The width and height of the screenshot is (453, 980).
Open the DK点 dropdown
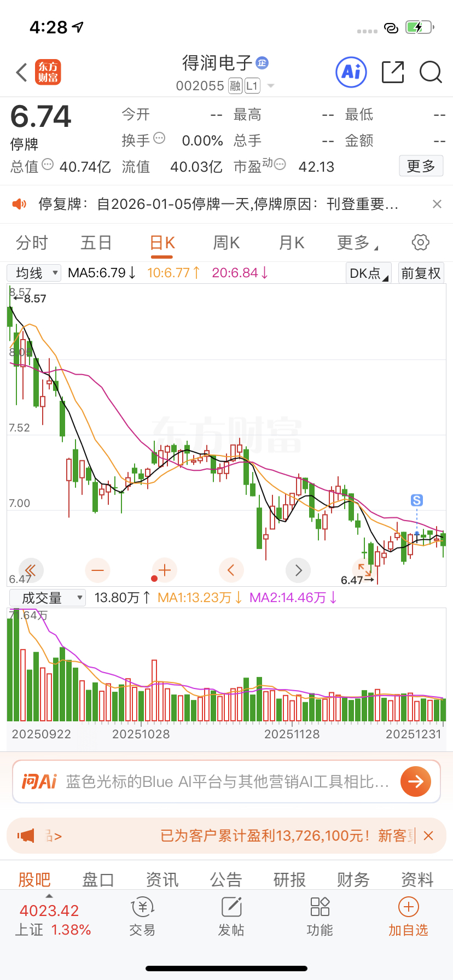pyautogui.click(x=369, y=273)
